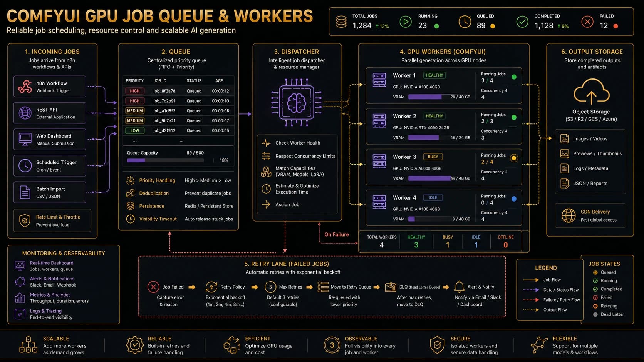
Task: Click the Real-time Dashboard icon
Action: 20,266
